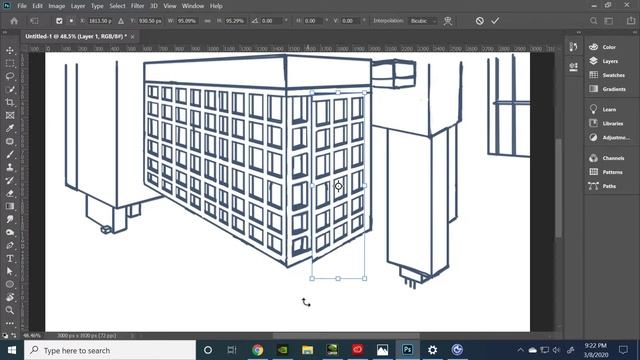
Task: Expand the collapsed right panel dock arrows
Action: point(578,32)
